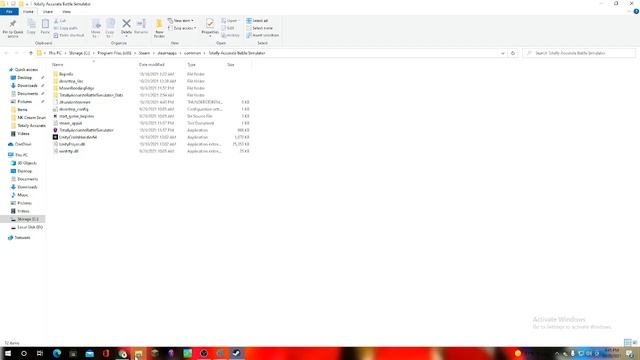This screenshot has width=640, height=360.
Task: Open the File tab
Action: click(9, 11)
